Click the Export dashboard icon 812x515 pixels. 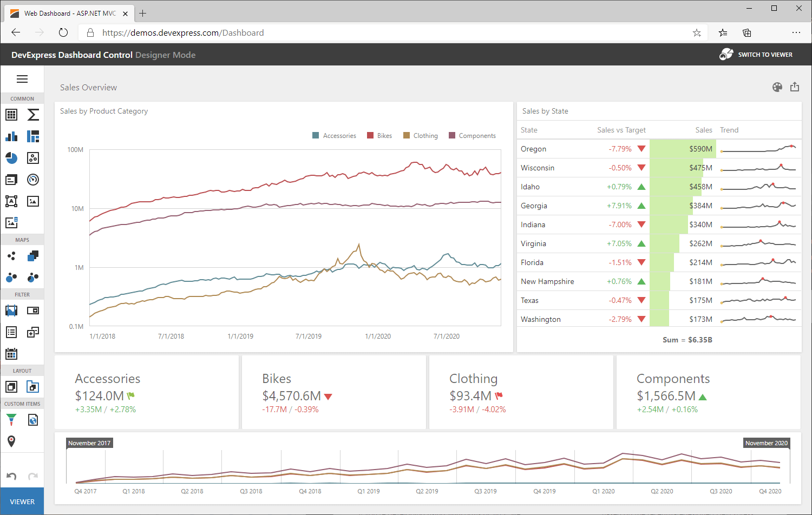[x=795, y=87]
